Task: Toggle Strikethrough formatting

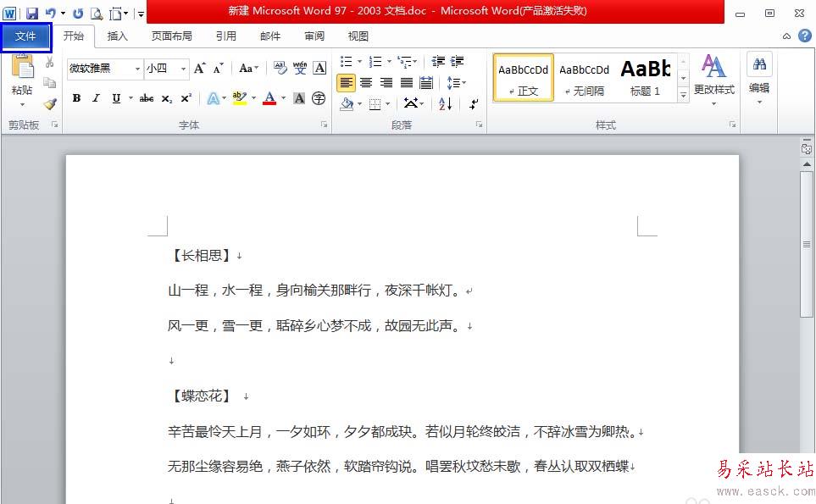Action: [x=147, y=98]
